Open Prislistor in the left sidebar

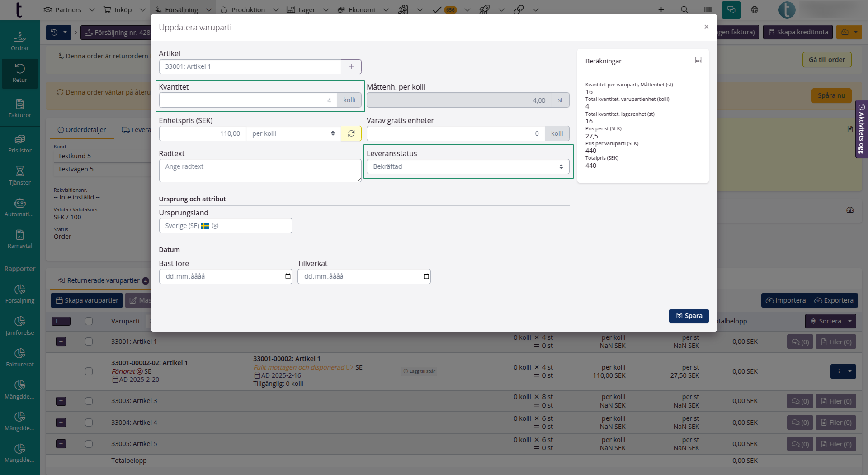pyautogui.click(x=20, y=144)
